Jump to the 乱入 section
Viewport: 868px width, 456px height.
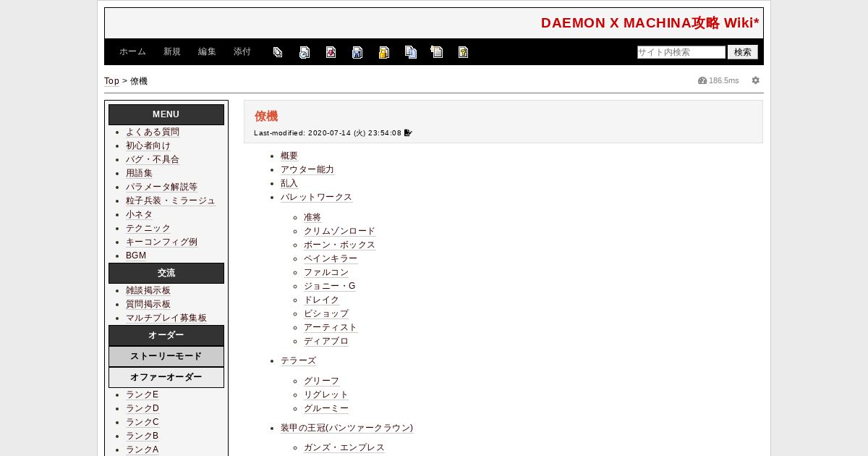(289, 184)
